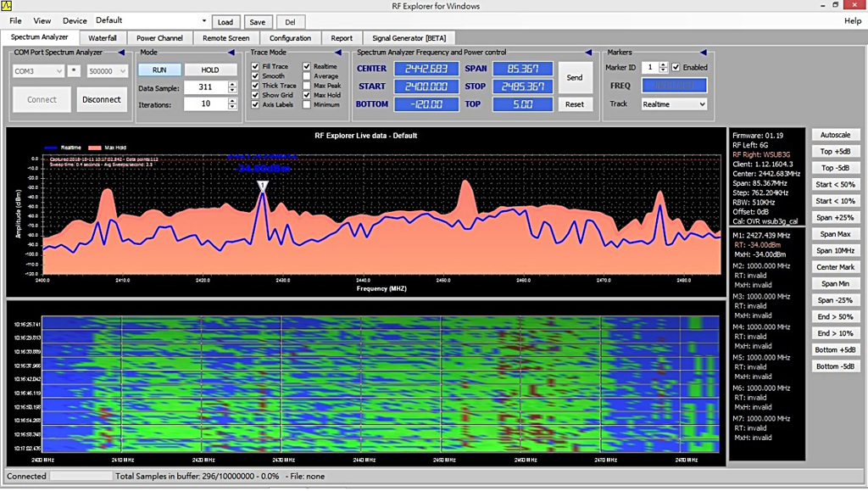Enable the Max Peak trace checkbox
The image size is (868, 491).
click(307, 86)
